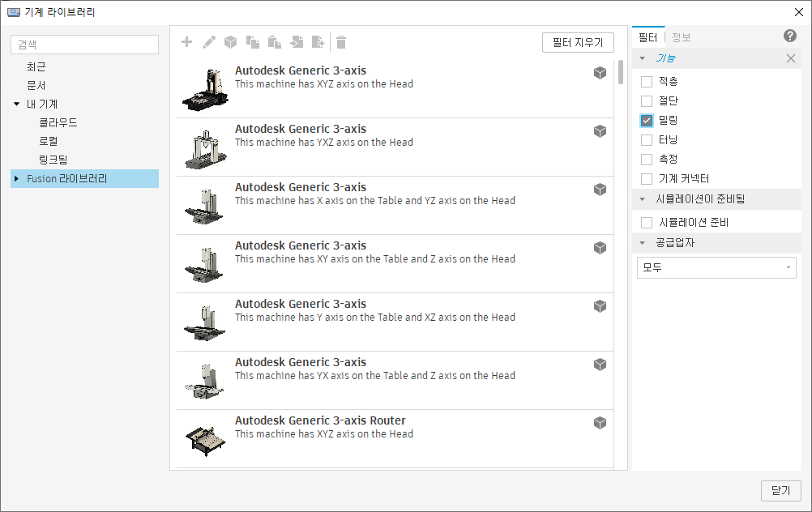This screenshot has width=812, height=512.
Task: Click the paste machine icon
Action: click(x=275, y=42)
